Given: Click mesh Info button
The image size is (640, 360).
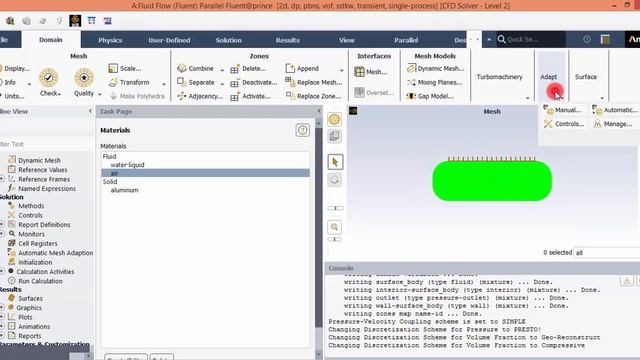Looking at the screenshot, I should pos(9,82).
